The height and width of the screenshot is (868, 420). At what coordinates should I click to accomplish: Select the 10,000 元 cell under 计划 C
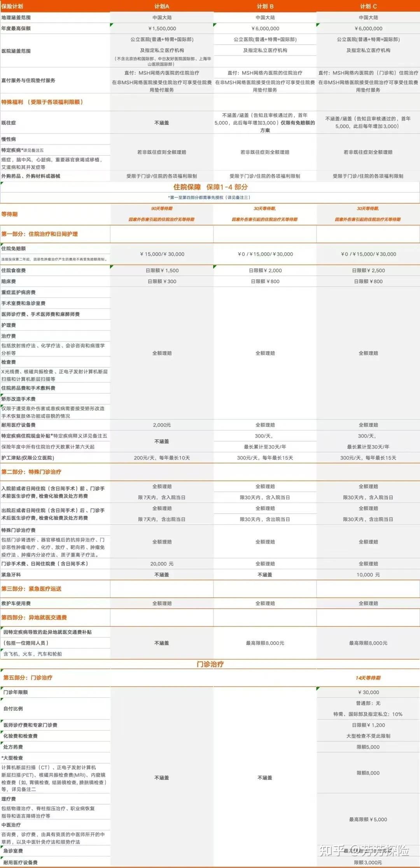tap(368, 574)
